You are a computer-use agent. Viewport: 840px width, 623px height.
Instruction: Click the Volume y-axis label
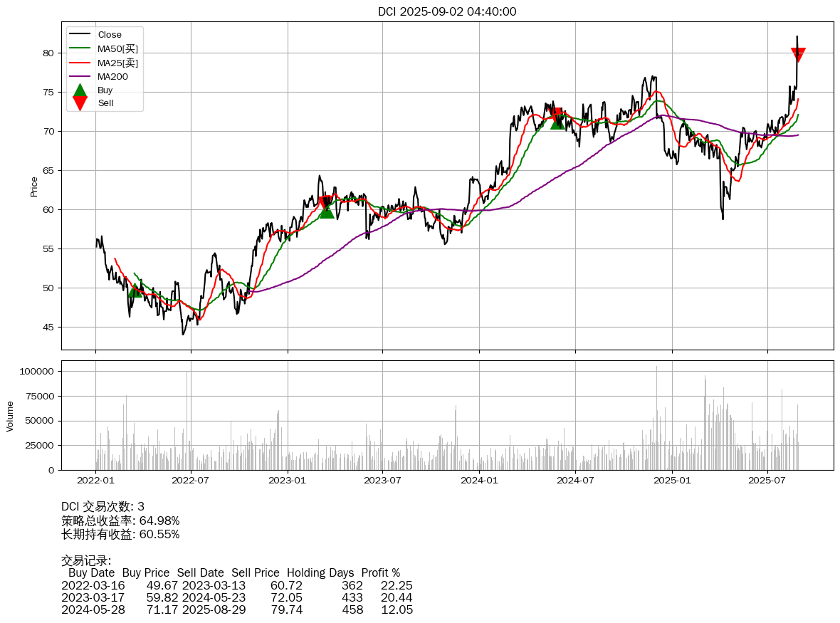coord(10,416)
